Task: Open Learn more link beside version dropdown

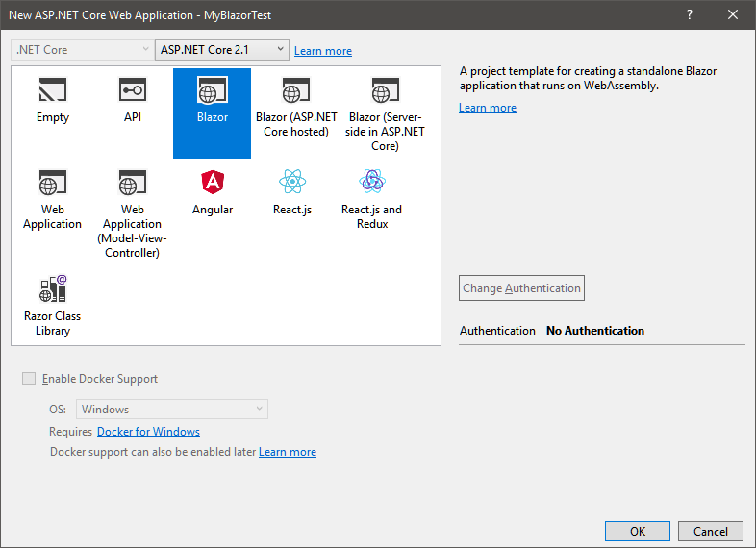Action: pyautogui.click(x=323, y=51)
